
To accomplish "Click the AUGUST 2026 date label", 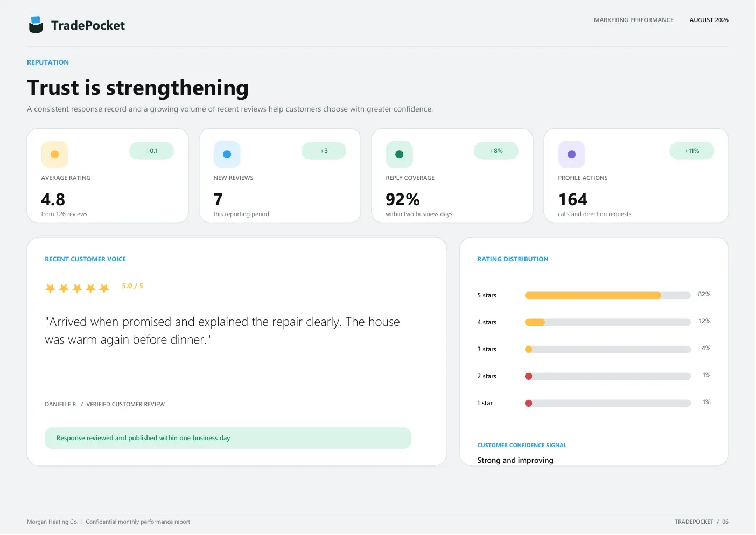I will [709, 20].
